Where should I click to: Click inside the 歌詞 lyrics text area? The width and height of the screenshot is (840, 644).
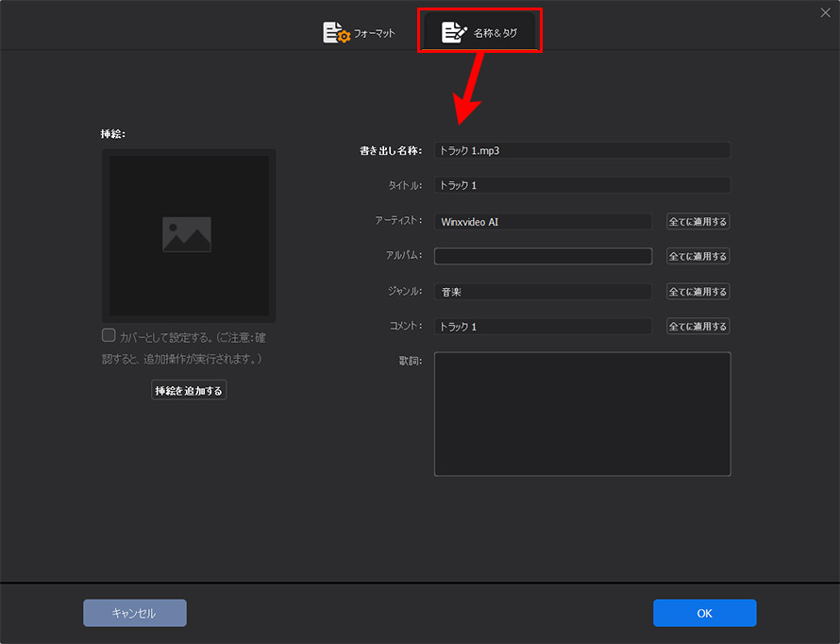[582, 414]
